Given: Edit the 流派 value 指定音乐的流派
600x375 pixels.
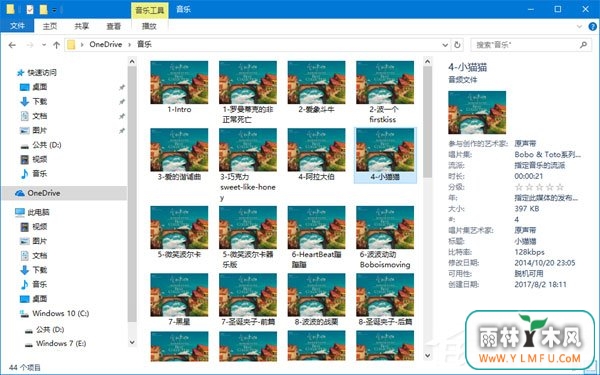Looking at the screenshot, I should coord(540,165).
